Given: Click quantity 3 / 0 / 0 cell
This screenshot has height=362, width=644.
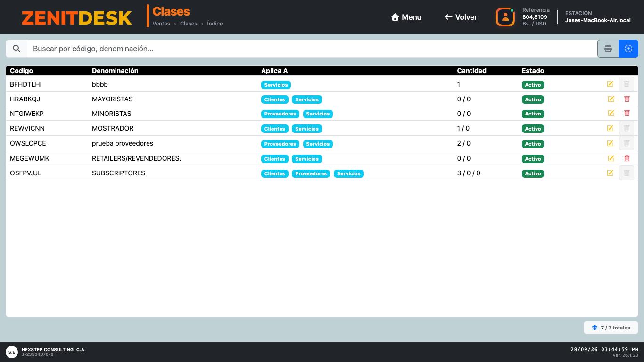Looking at the screenshot, I should (469, 173).
